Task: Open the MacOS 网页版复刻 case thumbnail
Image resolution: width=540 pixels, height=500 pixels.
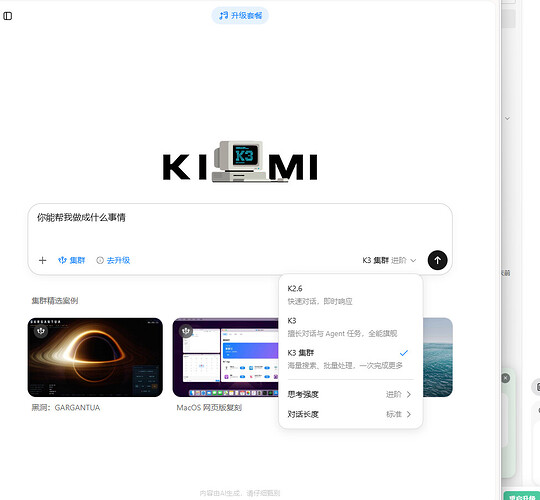Action: pos(226,357)
